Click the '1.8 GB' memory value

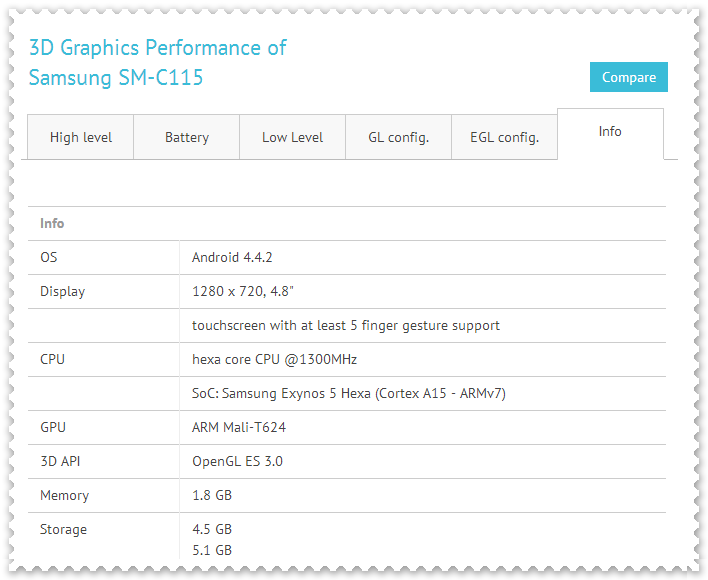pyautogui.click(x=212, y=496)
